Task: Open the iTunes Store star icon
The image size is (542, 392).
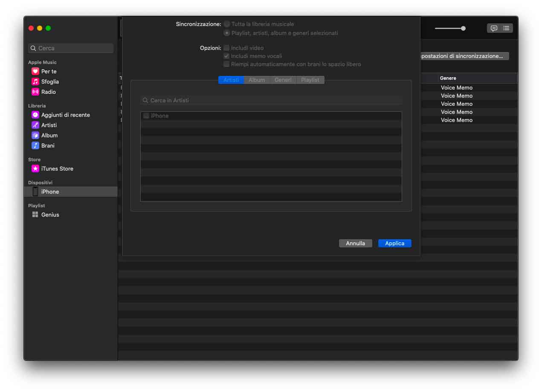Action: (x=35, y=168)
